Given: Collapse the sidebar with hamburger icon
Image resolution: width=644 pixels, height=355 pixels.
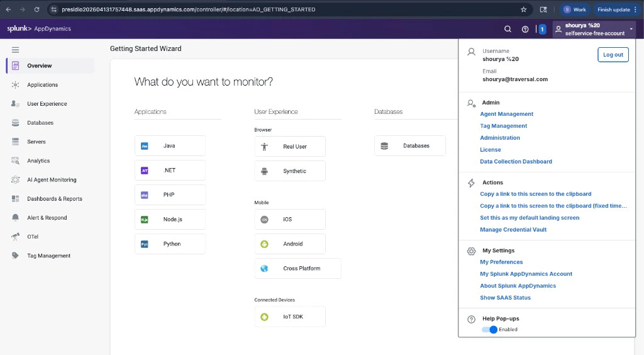Looking at the screenshot, I should [15, 50].
